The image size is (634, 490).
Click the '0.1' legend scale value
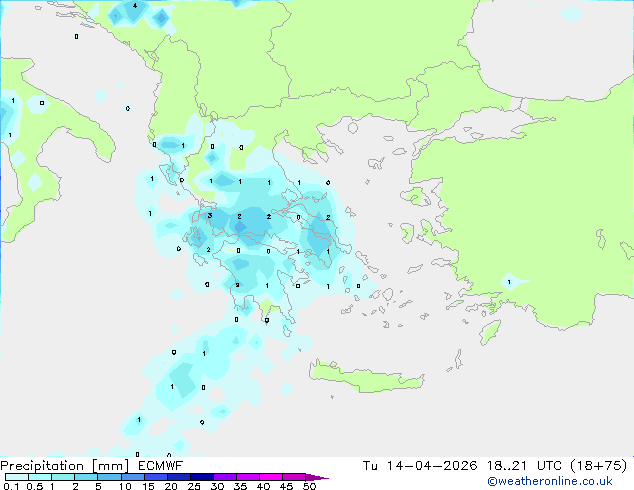coord(11,486)
